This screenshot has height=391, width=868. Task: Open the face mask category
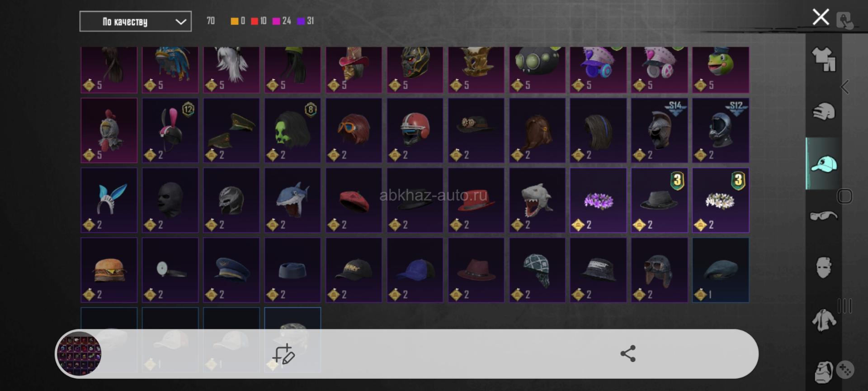824,267
